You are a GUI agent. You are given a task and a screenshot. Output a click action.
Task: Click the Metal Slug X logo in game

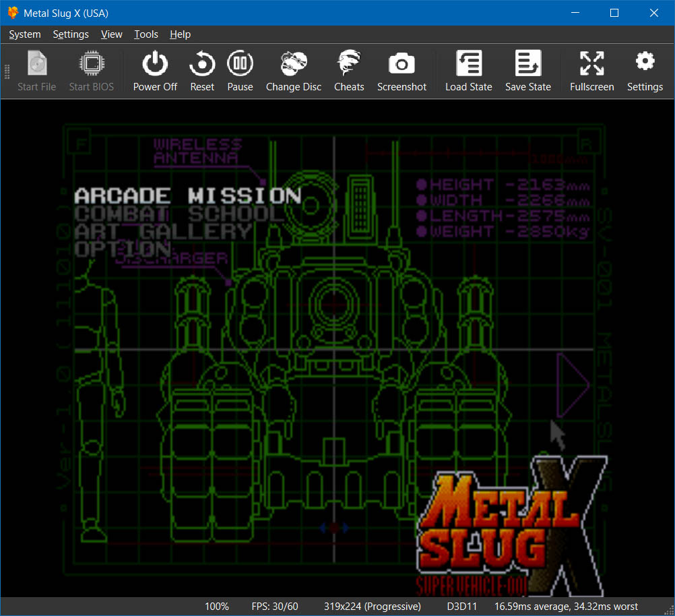pyautogui.click(x=512, y=526)
